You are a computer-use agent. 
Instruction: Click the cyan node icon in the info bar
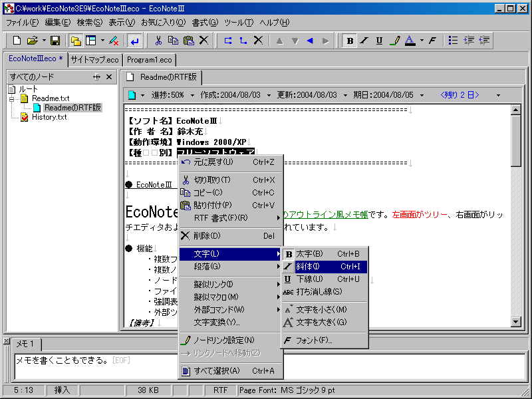(x=132, y=95)
